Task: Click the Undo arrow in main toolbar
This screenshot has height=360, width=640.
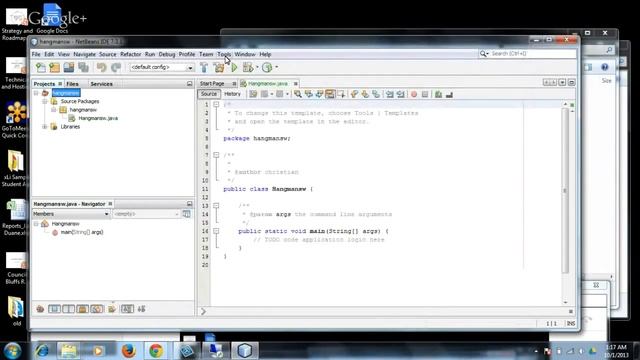Action: click(x=101, y=67)
